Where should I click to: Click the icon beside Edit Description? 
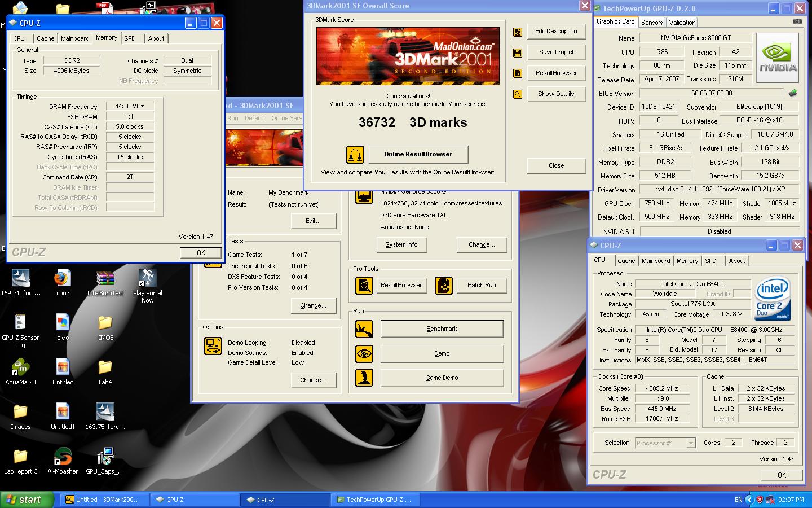517,32
